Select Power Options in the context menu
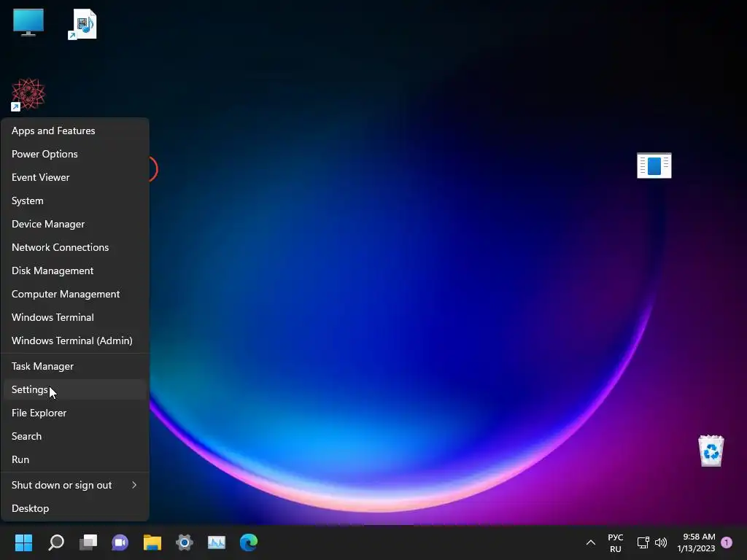747x560 pixels. click(75, 154)
